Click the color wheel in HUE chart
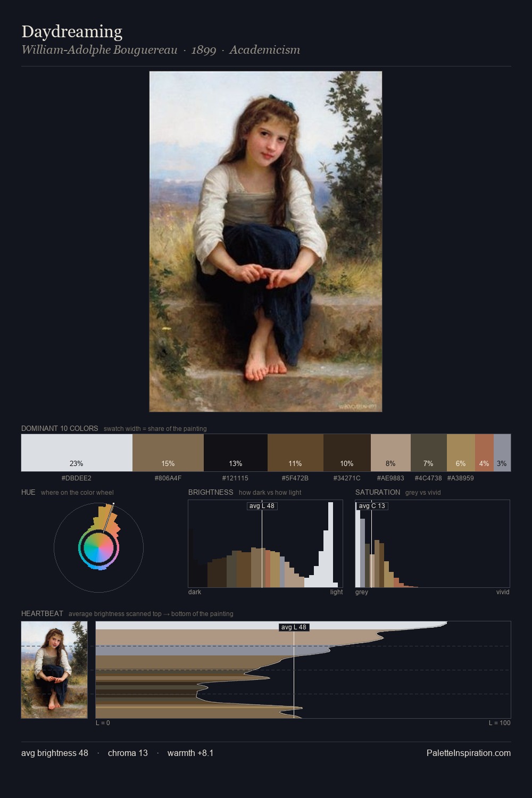The height and width of the screenshot is (798, 532). (98, 548)
